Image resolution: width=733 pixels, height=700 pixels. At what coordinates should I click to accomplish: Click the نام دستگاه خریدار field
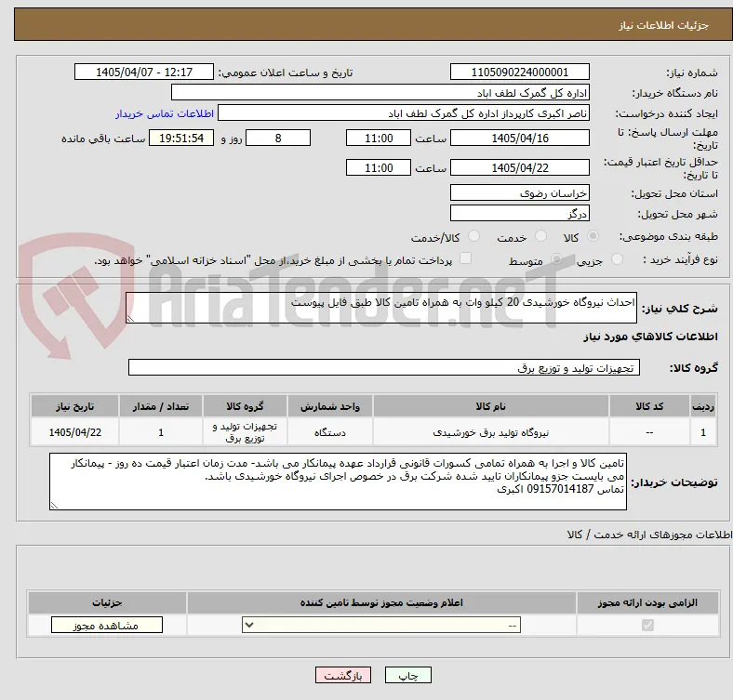[380, 93]
